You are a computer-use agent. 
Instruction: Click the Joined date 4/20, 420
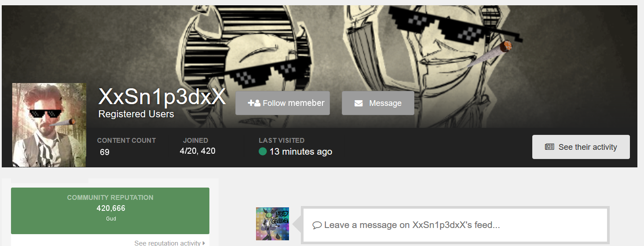[198, 151]
